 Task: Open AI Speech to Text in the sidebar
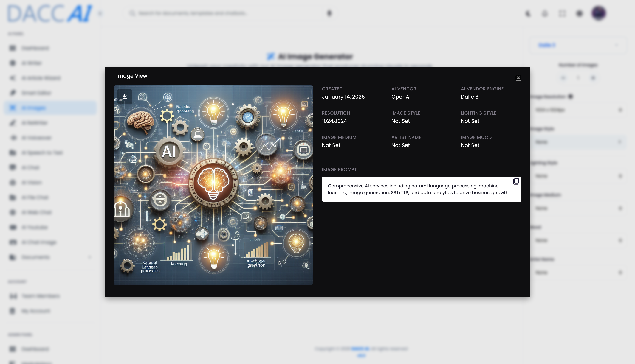coord(42,153)
